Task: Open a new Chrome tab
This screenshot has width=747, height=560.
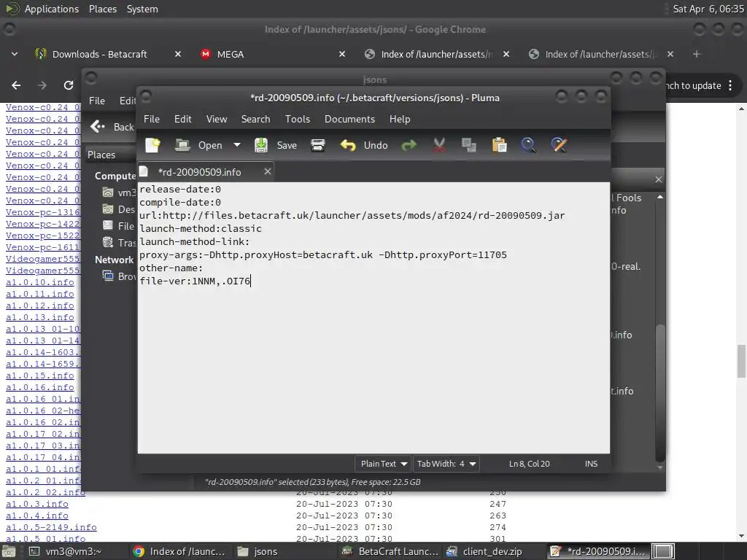Action: click(697, 54)
